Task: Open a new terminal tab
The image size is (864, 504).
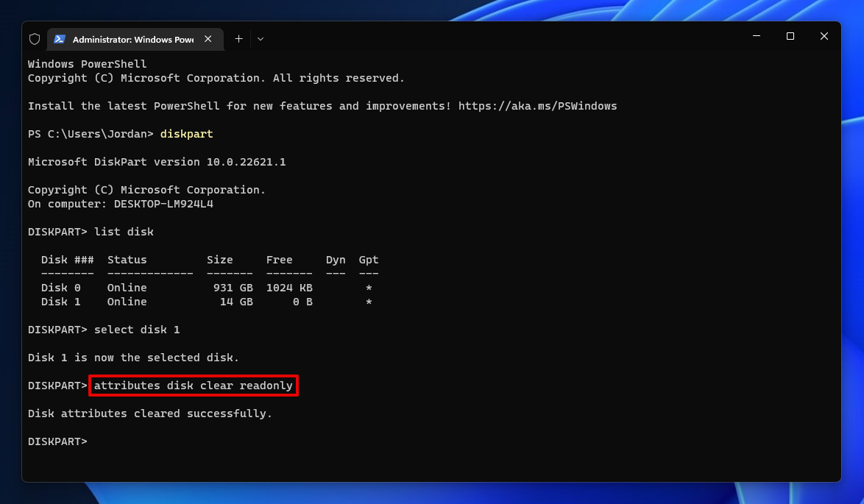Action: coord(238,38)
